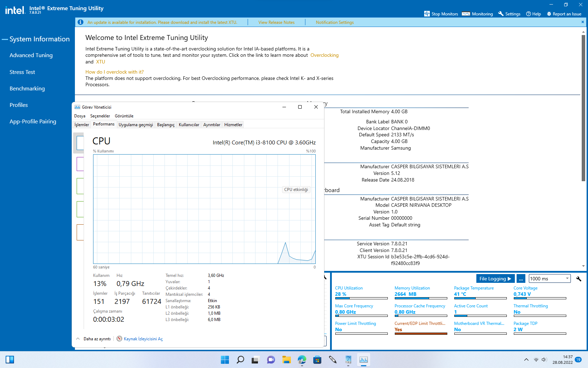Open Microsoft Store from the taskbar

(317, 360)
